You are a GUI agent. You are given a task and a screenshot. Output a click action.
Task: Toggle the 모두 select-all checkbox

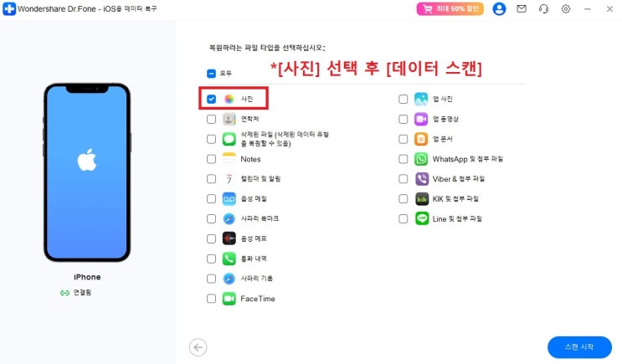coord(212,74)
